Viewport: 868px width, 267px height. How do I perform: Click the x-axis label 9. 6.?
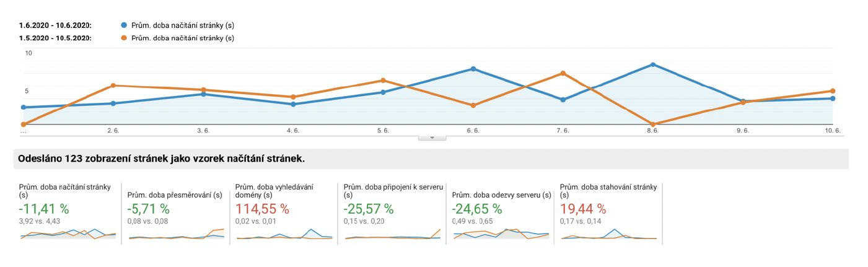tap(743, 131)
